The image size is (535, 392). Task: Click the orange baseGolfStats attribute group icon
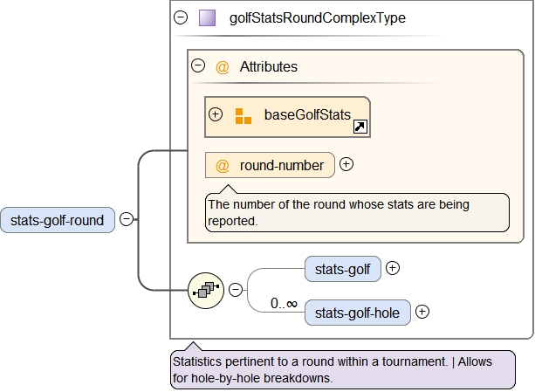point(243,115)
